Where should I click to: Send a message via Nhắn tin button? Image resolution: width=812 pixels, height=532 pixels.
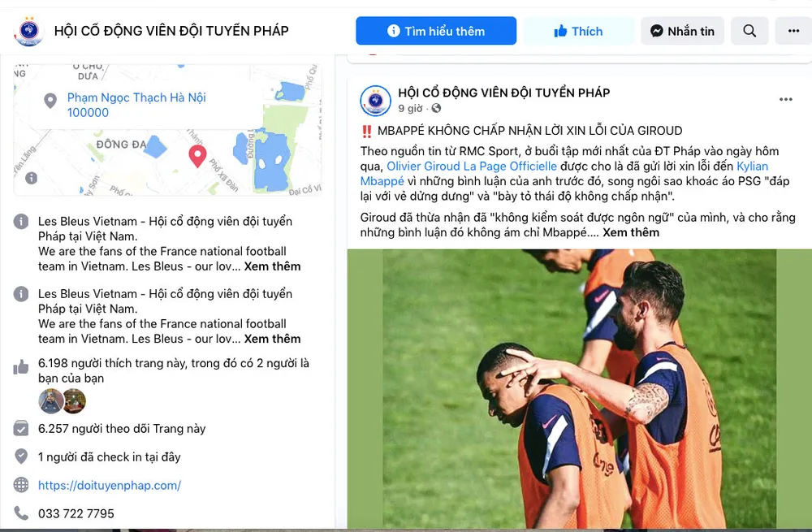[x=683, y=31]
